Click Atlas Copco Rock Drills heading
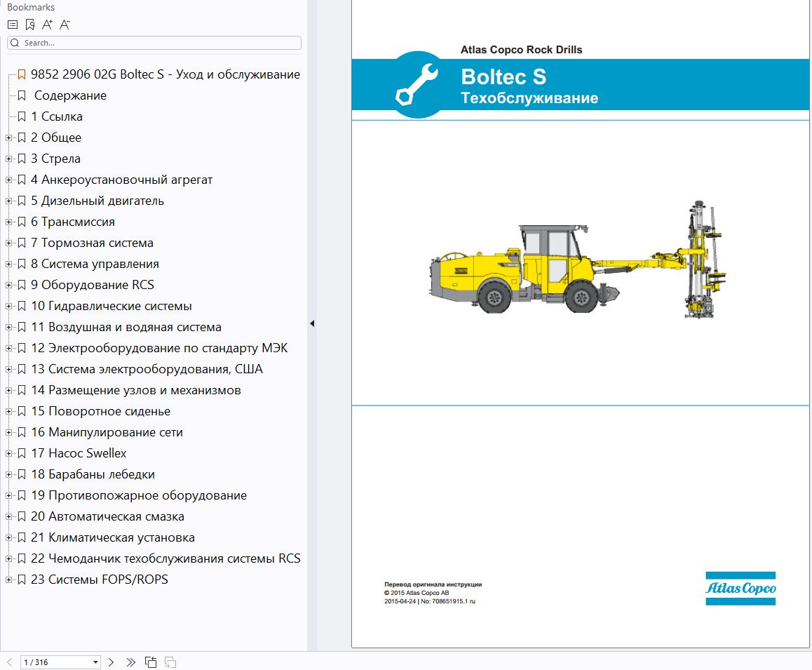The image size is (812, 670). pos(521,50)
